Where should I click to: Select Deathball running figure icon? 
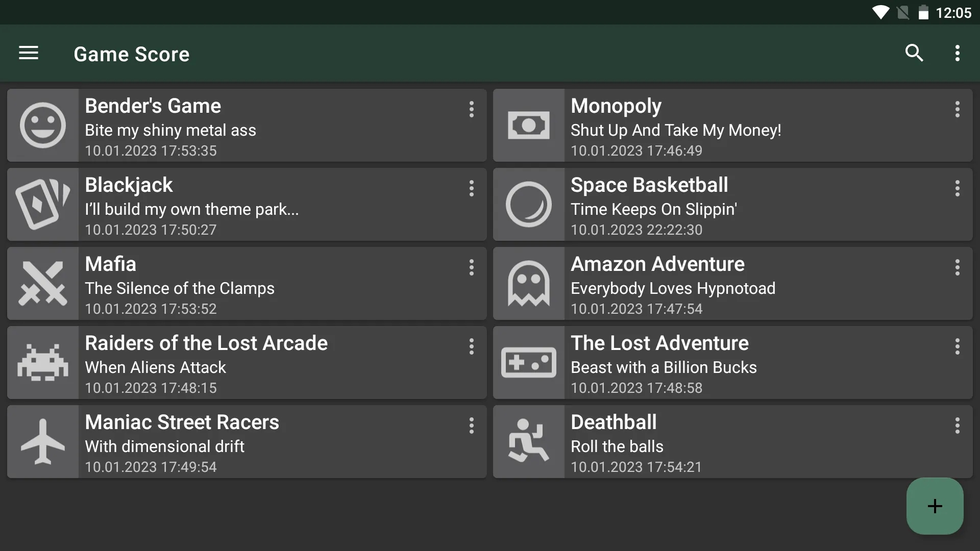(528, 441)
